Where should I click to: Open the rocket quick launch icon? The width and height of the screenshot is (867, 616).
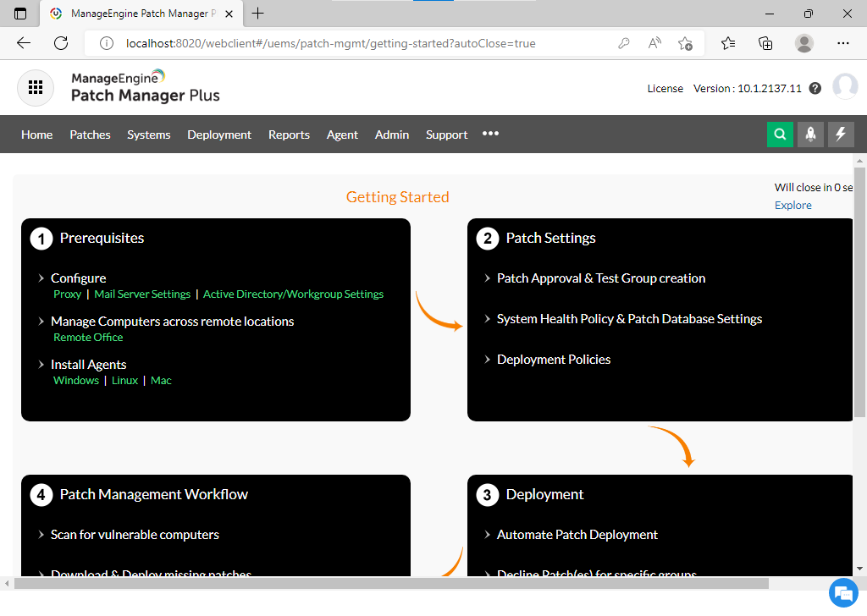pos(810,135)
